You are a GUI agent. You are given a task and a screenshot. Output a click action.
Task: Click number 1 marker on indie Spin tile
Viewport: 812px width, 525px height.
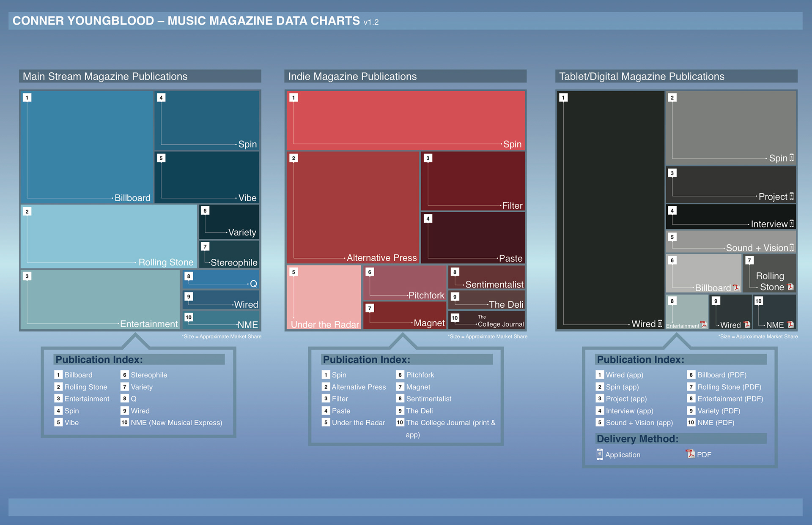point(294,98)
